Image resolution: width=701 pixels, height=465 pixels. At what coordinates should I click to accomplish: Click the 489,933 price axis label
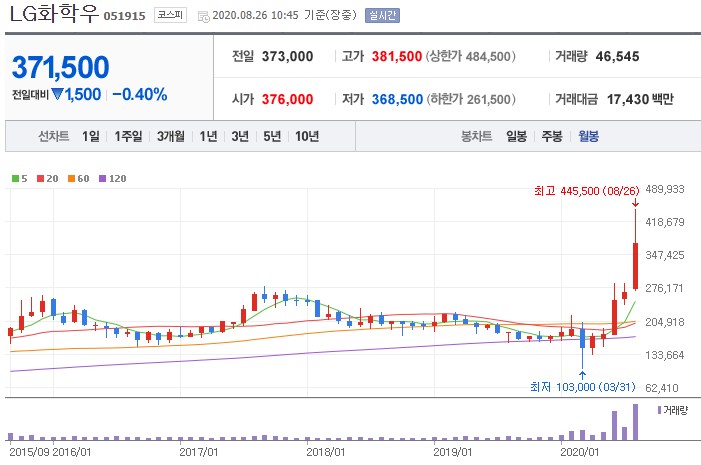(x=665, y=189)
